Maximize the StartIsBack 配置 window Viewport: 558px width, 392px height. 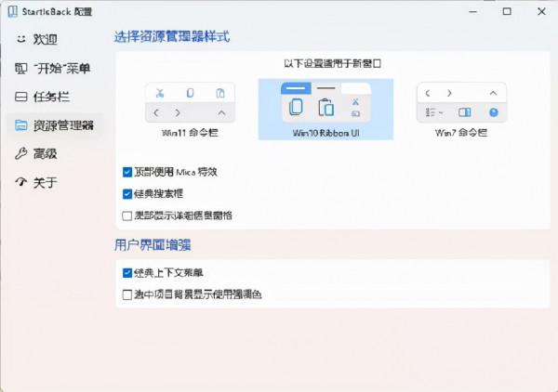[507, 12]
